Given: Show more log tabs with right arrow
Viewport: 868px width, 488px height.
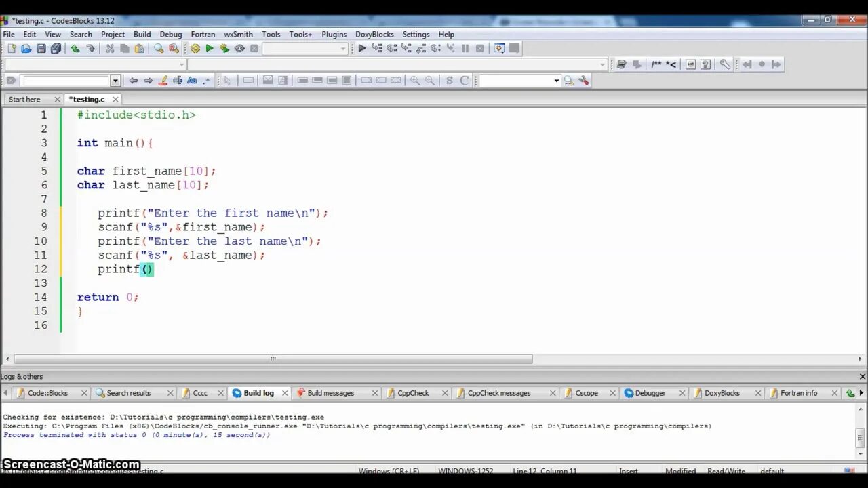Looking at the screenshot, I should 862,392.
